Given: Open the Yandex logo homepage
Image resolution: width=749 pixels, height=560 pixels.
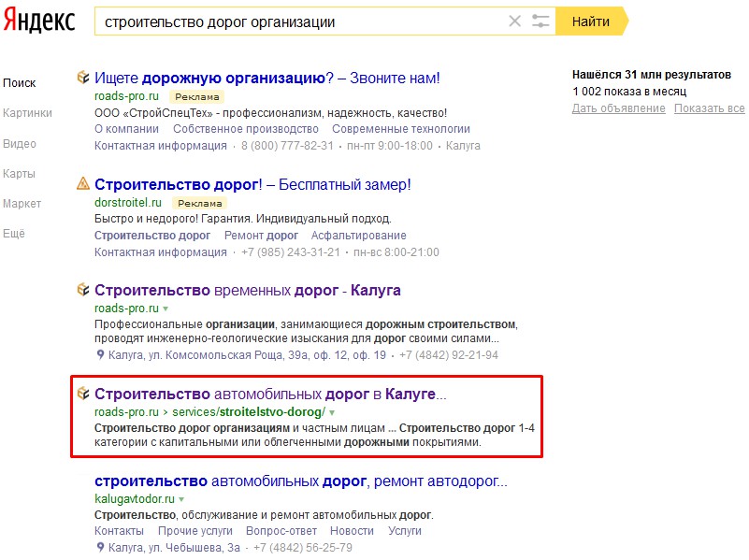Looking at the screenshot, I should point(38,21).
